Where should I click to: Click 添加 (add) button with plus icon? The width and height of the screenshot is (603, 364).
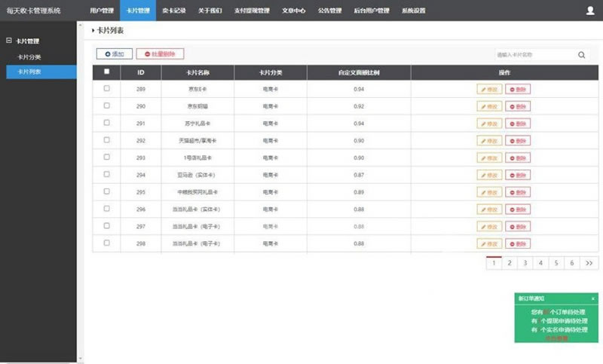[115, 54]
